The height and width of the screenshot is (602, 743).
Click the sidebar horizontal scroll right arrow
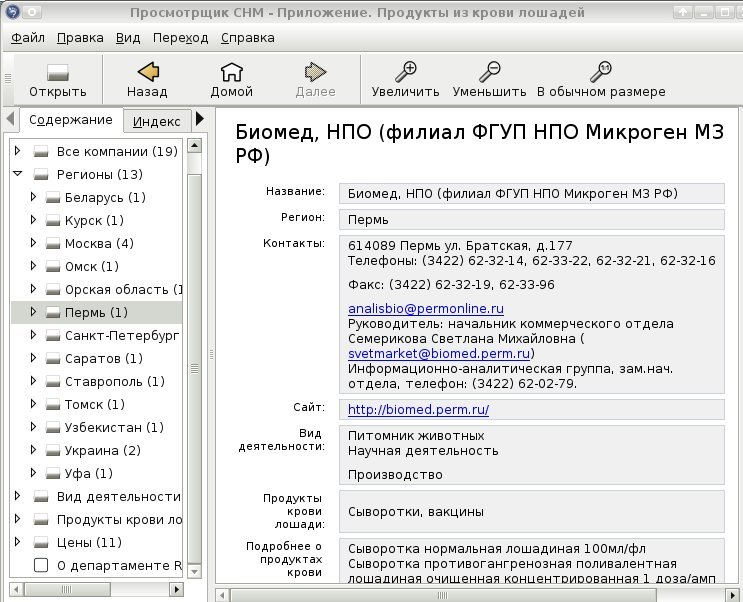176,590
